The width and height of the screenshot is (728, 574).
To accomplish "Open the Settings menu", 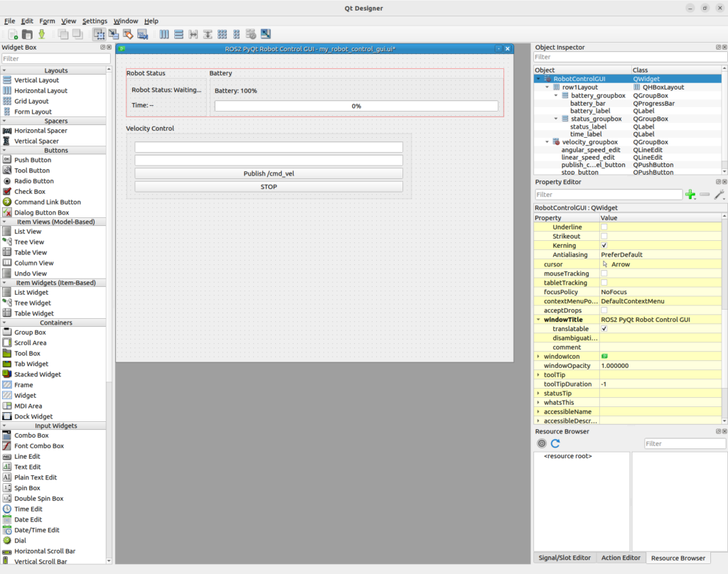I will pyautogui.click(x=95, y=21).
